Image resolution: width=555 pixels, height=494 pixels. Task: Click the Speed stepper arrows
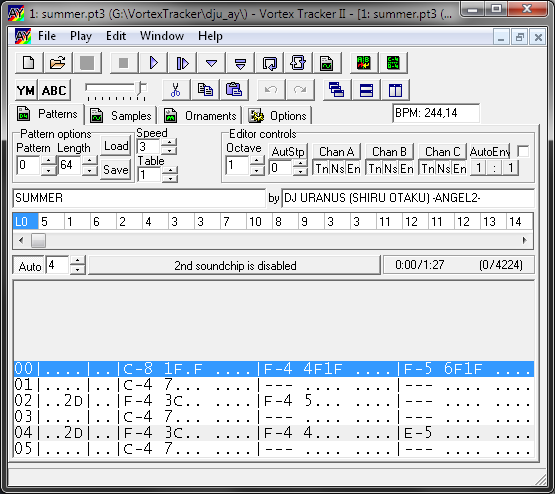point(170,146)
